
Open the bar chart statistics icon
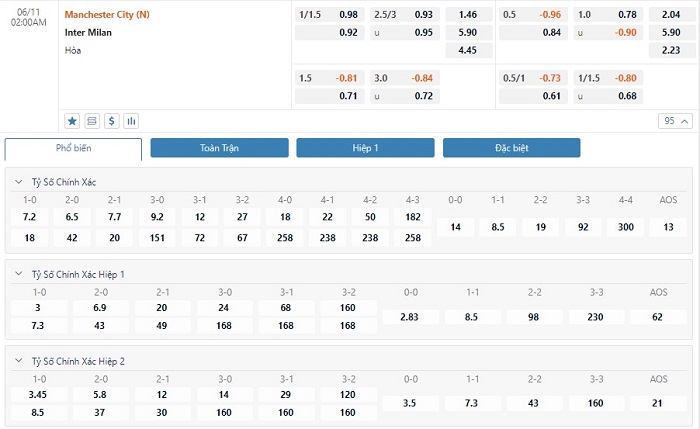(x=131, y=121)
